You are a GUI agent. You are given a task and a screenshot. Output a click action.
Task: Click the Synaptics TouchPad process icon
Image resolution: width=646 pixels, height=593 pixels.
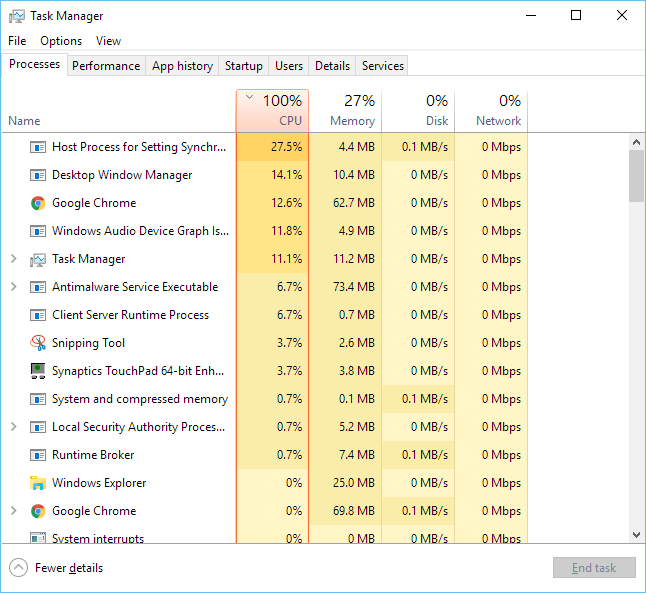(38, 371)
